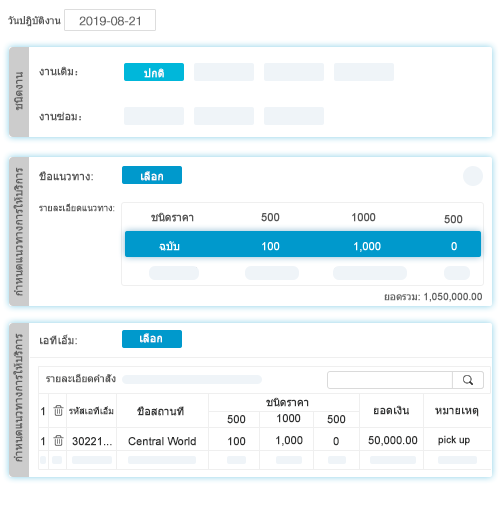Click the 50,000.00 amount cell

392,440
